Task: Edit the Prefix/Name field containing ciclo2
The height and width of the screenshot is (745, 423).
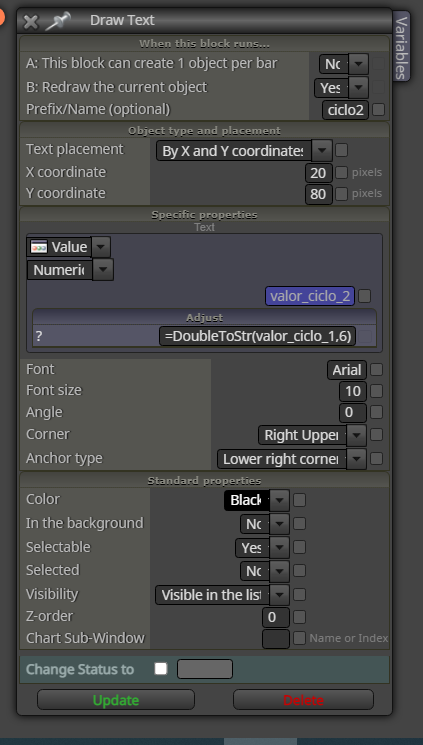Action: (x=346, y=110)
